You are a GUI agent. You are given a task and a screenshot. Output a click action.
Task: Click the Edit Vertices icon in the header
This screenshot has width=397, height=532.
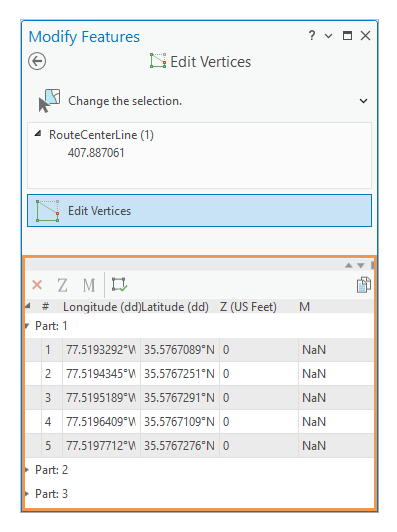click(x=158, y=61)
